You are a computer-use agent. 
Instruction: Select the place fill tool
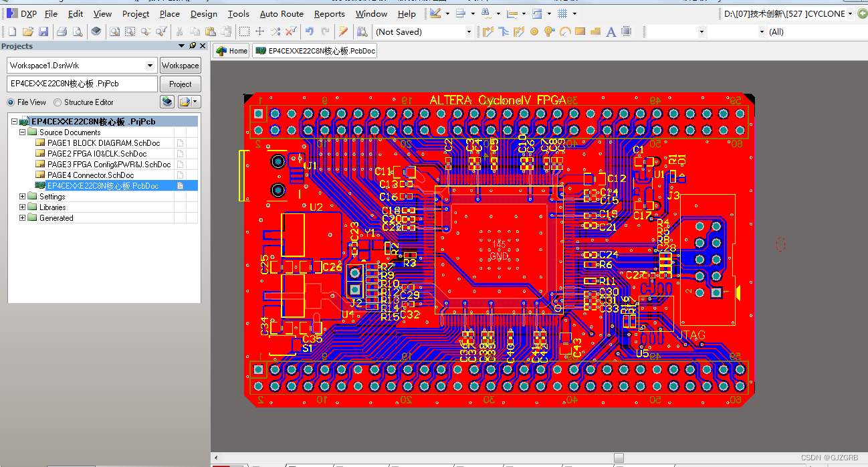[x=580, y=31]
